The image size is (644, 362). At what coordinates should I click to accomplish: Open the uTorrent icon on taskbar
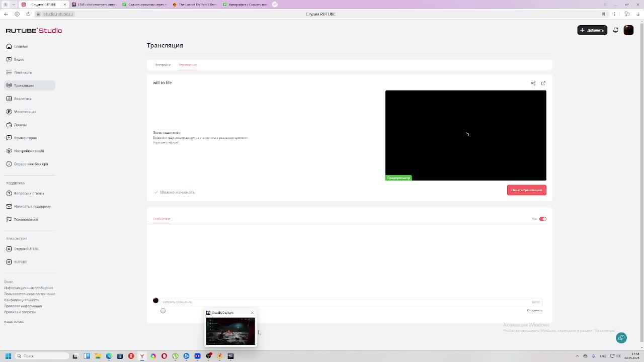pyautogui.click(x=175, y=356)
